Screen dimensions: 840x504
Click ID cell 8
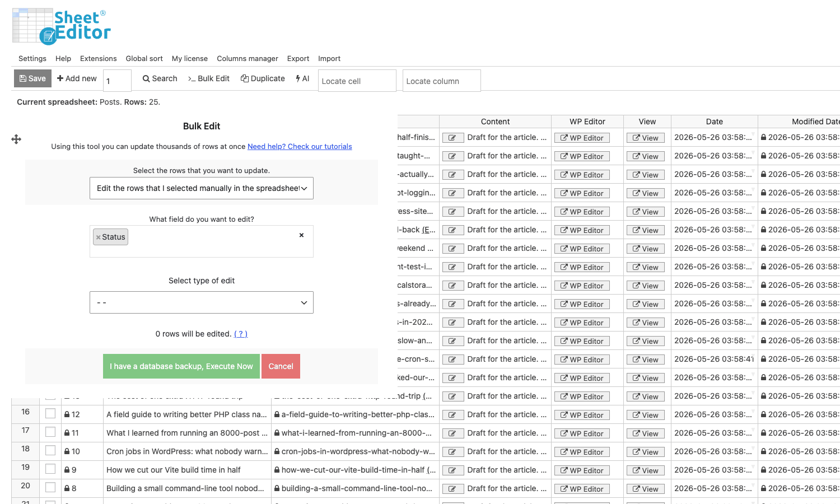[82, 488]
